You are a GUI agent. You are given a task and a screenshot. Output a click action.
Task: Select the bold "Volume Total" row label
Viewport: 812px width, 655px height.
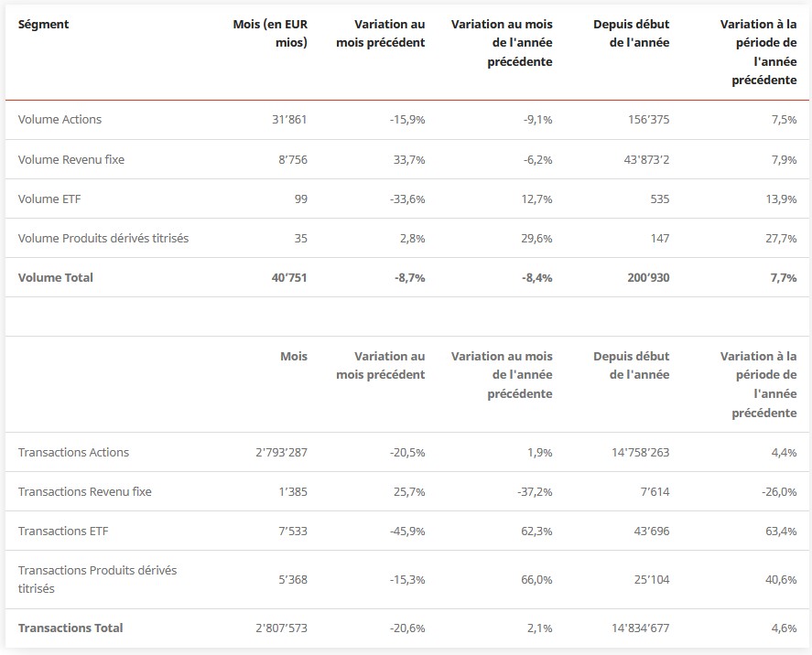tap(56, 277)
